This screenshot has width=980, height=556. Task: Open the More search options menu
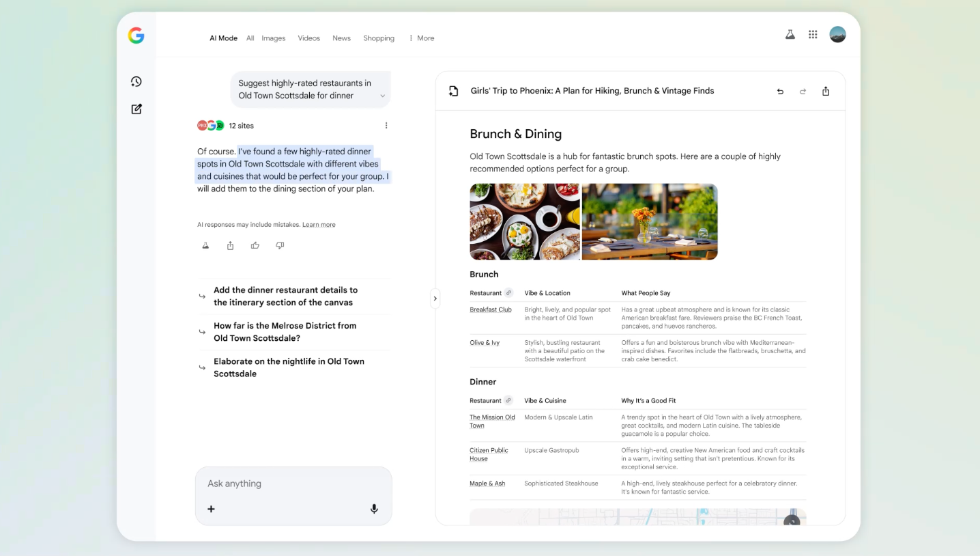[421, 38]
